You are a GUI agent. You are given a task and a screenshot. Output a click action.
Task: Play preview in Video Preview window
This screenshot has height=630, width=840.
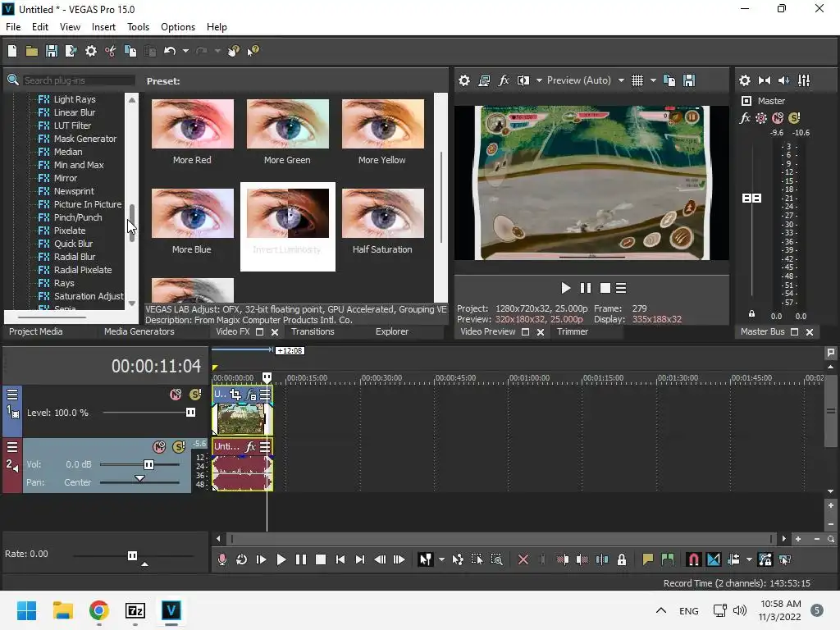pos(566,288)
